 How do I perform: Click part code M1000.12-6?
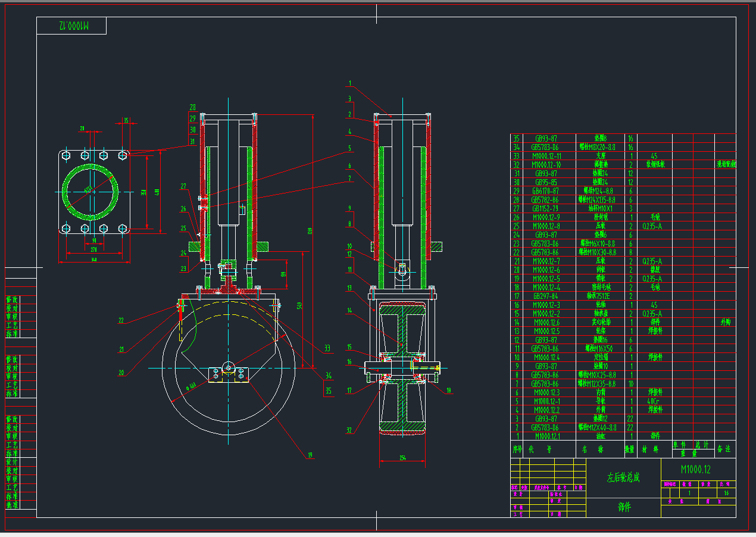[x=546, y=270]
